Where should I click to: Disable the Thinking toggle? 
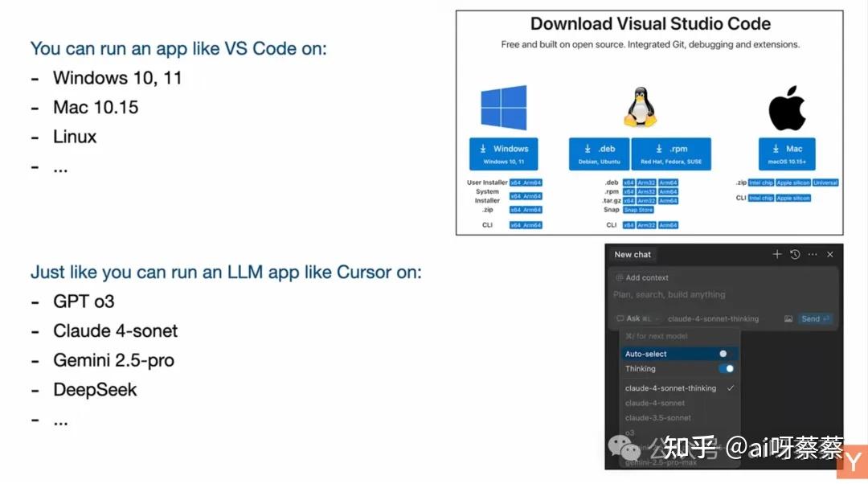[727, 368]
